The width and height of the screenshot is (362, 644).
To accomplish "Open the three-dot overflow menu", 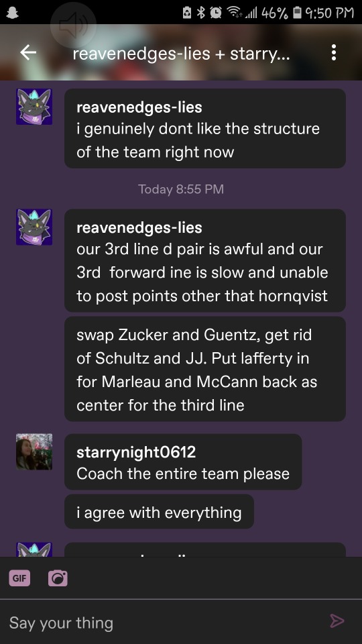I will pos(334,52).
